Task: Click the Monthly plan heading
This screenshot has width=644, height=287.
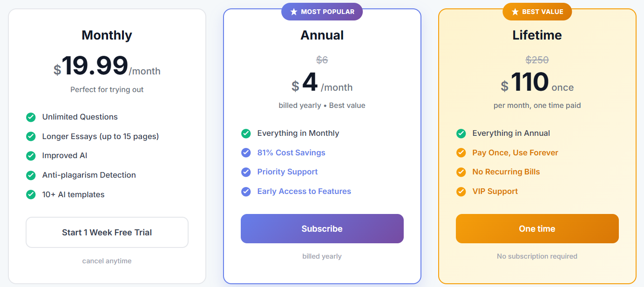Action: (107, 35)
